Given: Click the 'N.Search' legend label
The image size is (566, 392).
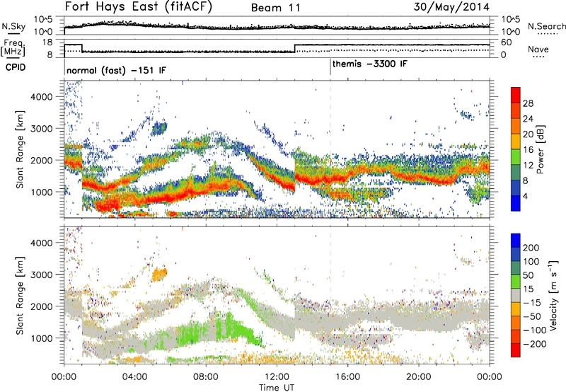Looking at the screenshot, I should point(547,26).
